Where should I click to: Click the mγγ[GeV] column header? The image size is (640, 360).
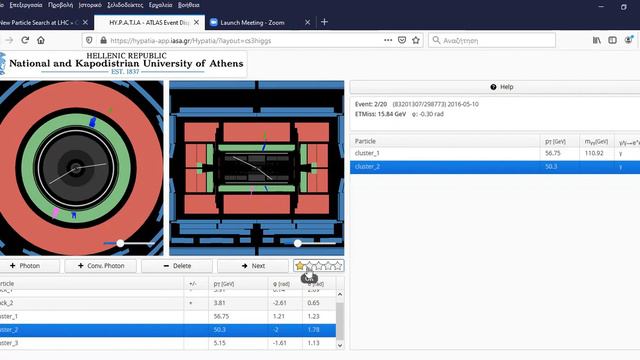596,141
